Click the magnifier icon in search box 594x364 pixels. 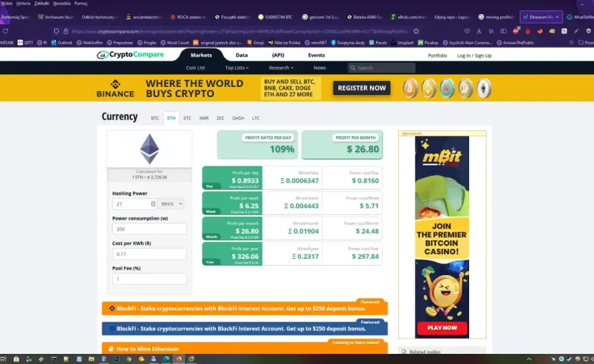(x=352, y=67)
